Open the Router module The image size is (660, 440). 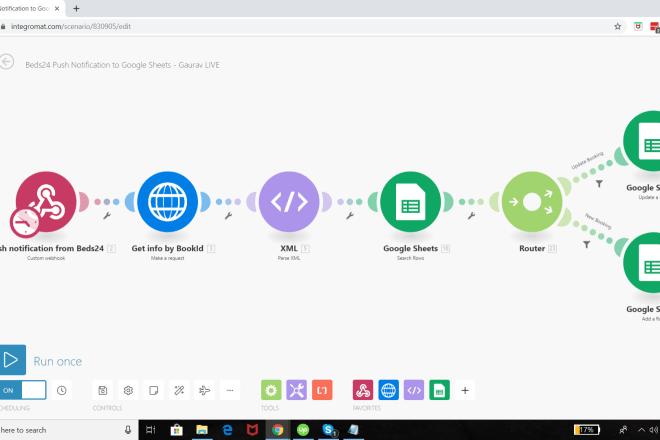[x=532, y=201]
